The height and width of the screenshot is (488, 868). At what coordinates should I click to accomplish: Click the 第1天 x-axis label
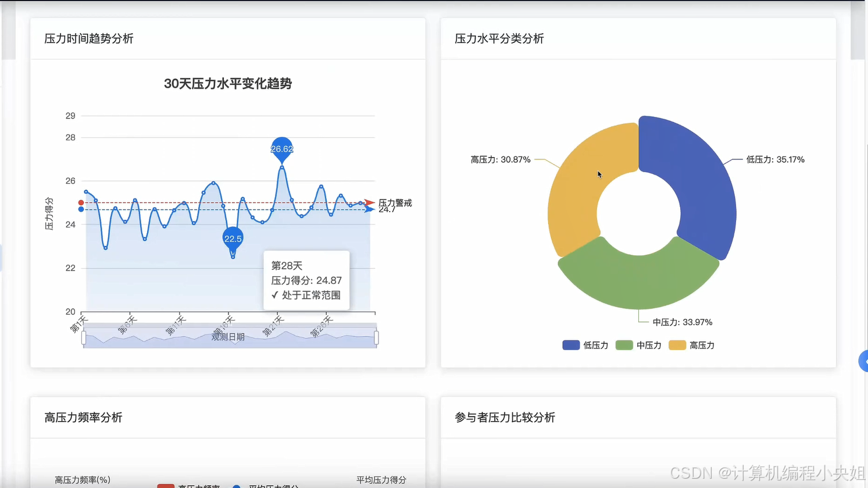79,324
